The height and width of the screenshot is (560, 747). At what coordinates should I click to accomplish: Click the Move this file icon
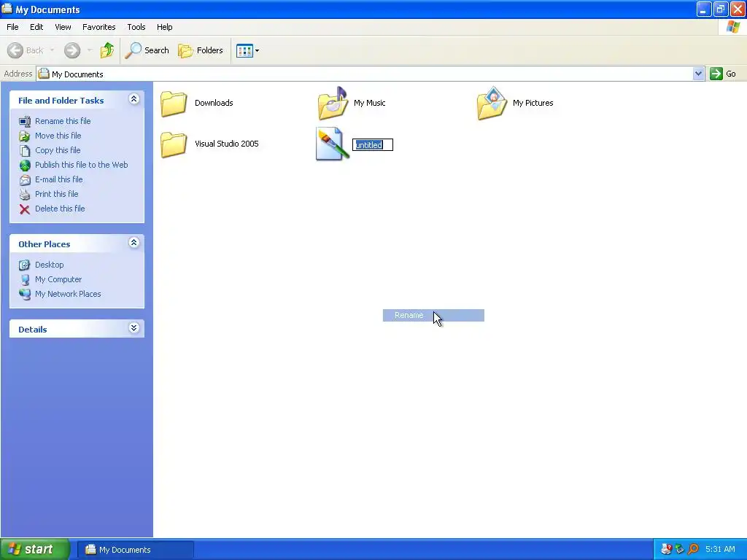25,136
